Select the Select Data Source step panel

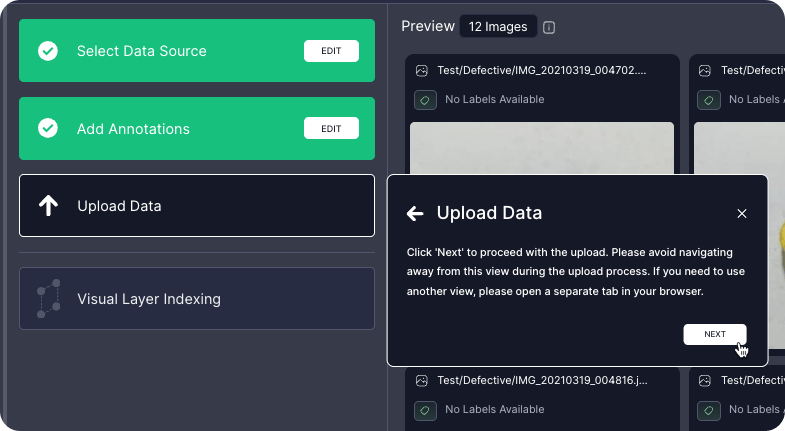(197, 51)
